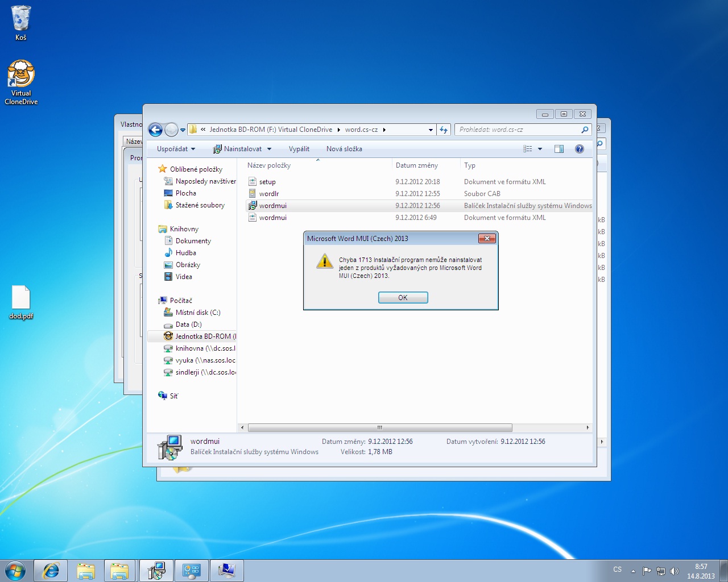
Task: Expand the Nainstalovat dropdown arrow
Action: point(270,149)
